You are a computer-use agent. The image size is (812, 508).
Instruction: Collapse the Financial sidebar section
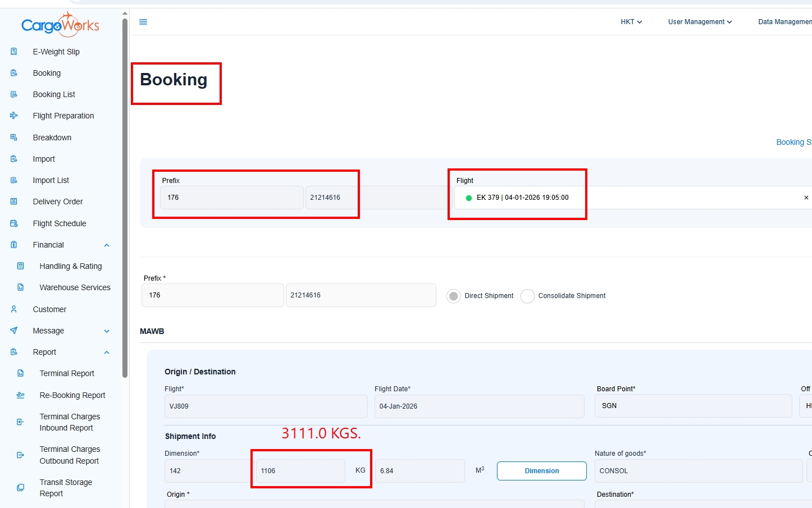click(107, 245)
